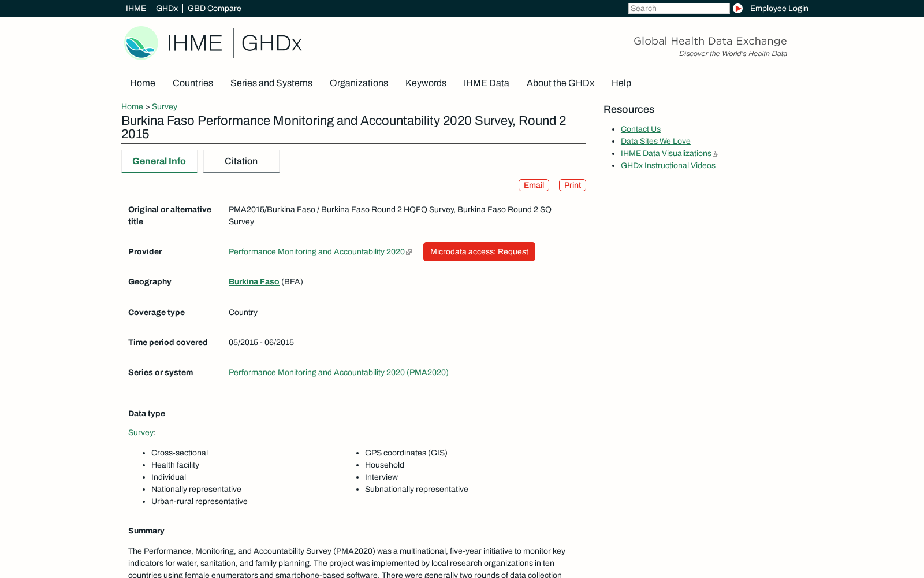The image size is (924, 578).
Task: Click the '05/2015 - 06/2015' time period text
Action: coord(261,343)
